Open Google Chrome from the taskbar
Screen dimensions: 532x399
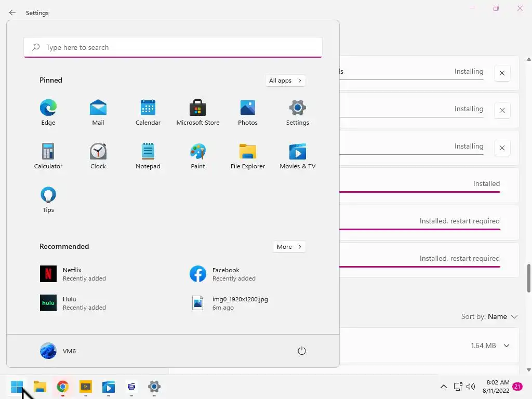[x=63, y=387]
